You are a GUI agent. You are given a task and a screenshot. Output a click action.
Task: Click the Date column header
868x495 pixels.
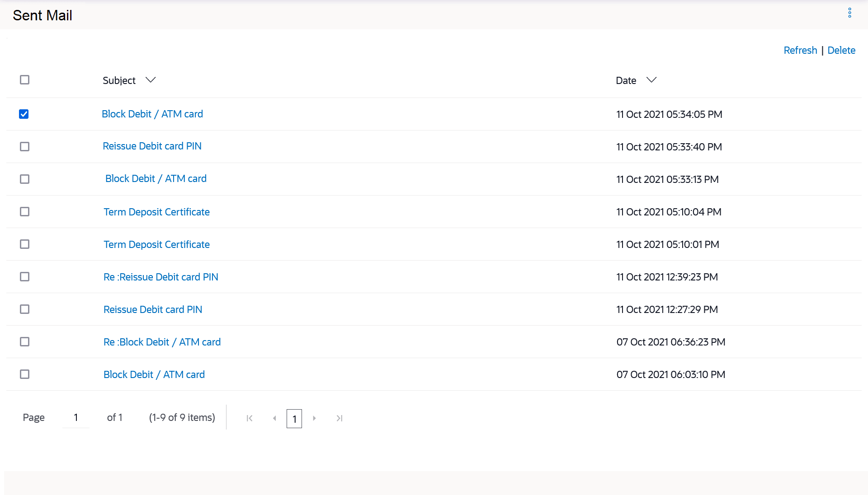pyautogui.click(x=626, y=80)
